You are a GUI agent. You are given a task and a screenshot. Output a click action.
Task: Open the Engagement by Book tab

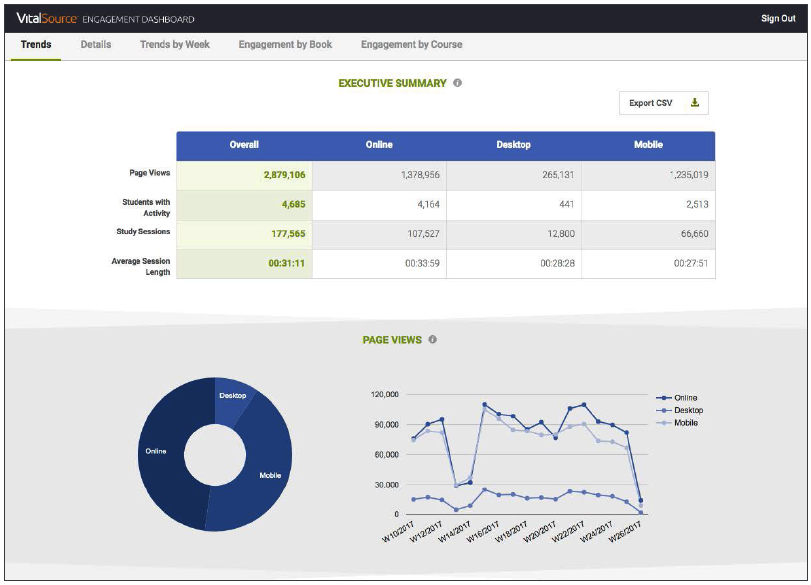point(285,45)
